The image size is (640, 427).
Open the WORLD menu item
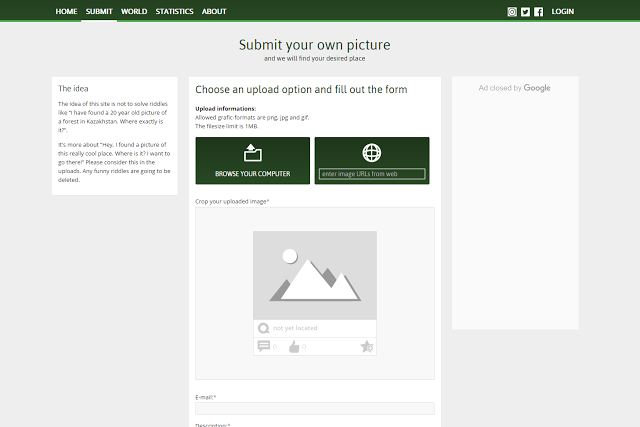pos(134,11)
